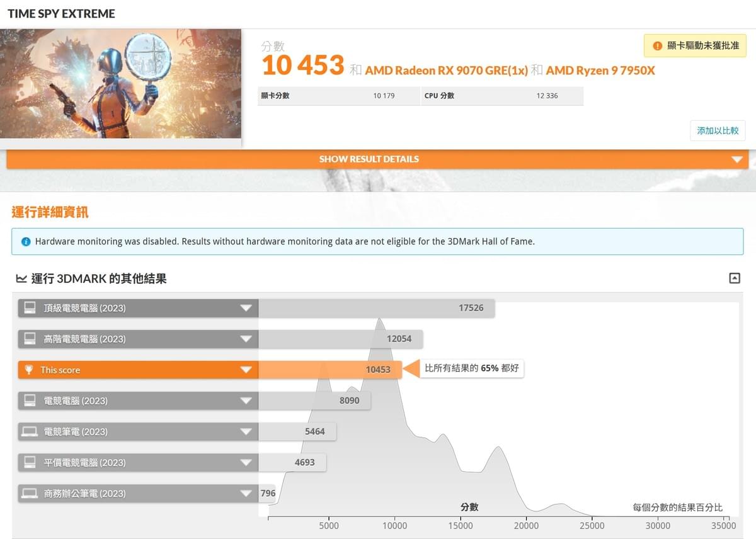Open the AMD Ryzen 9 7950X link
Screen dimensions: 756x539
600,71
